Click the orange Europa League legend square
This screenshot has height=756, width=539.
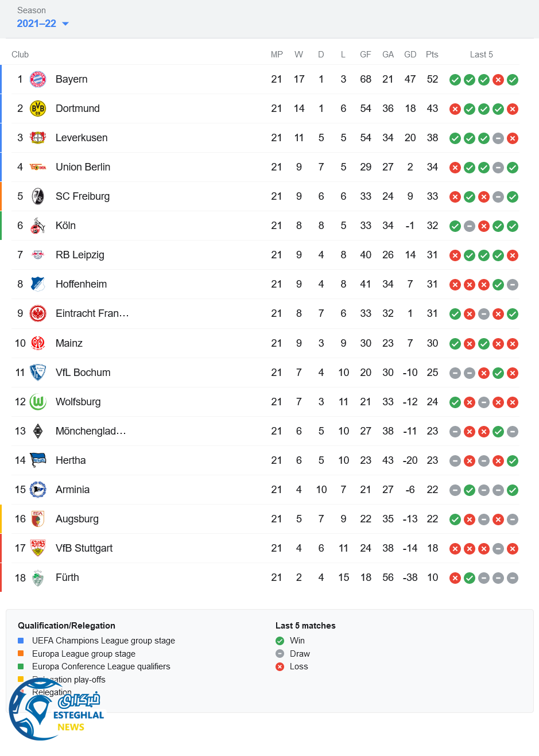21,653
